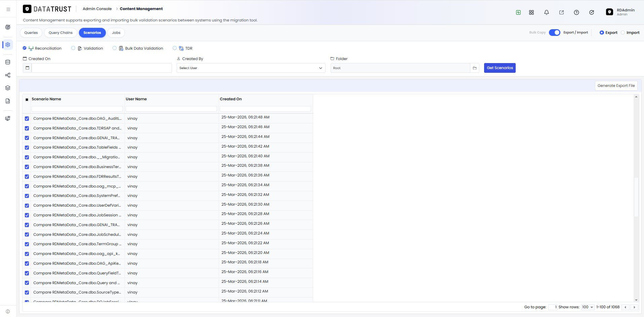Click the refresh check icon in header
Screen dimensions: 644x317
(x=592, y=12)
